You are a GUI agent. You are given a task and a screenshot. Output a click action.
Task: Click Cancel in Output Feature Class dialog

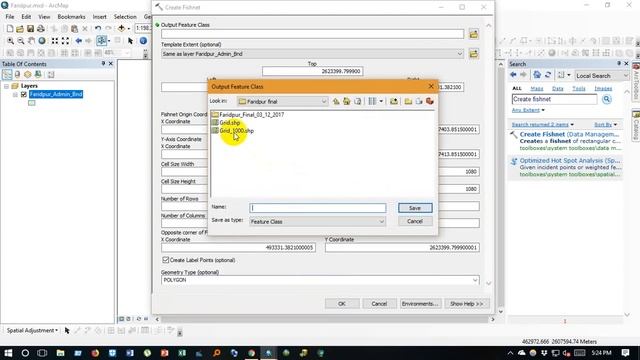click(415, 221)
